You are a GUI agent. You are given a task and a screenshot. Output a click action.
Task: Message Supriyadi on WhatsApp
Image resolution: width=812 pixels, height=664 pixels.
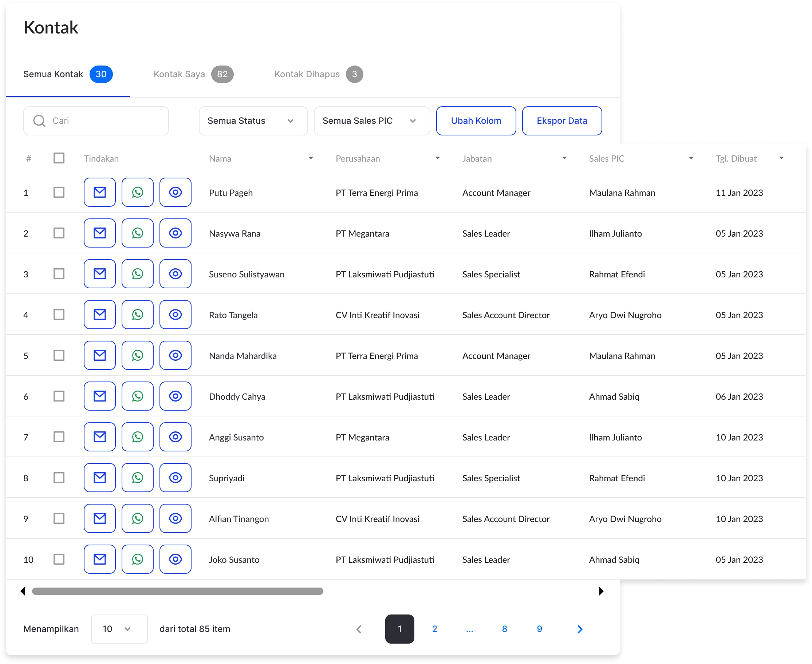click(137, 478)
